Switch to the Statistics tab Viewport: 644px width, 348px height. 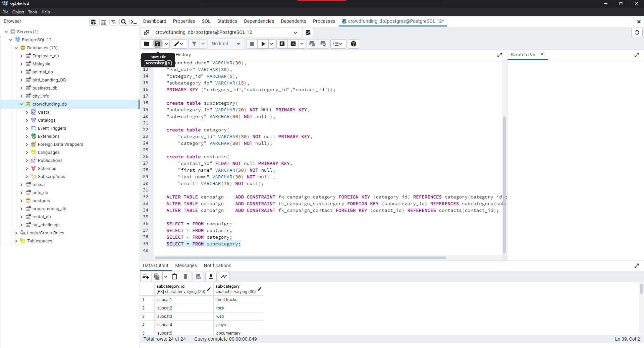(x=227, y=21)
